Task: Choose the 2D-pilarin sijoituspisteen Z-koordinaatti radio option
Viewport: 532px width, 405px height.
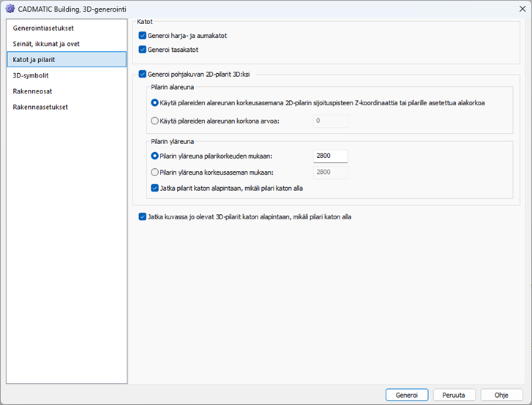Action: [x=154, y=103]
